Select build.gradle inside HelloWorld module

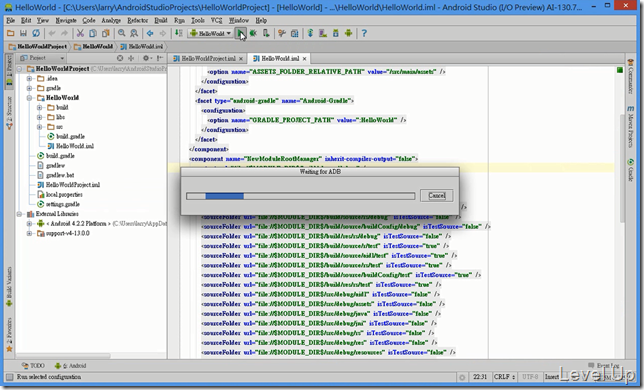66,136
